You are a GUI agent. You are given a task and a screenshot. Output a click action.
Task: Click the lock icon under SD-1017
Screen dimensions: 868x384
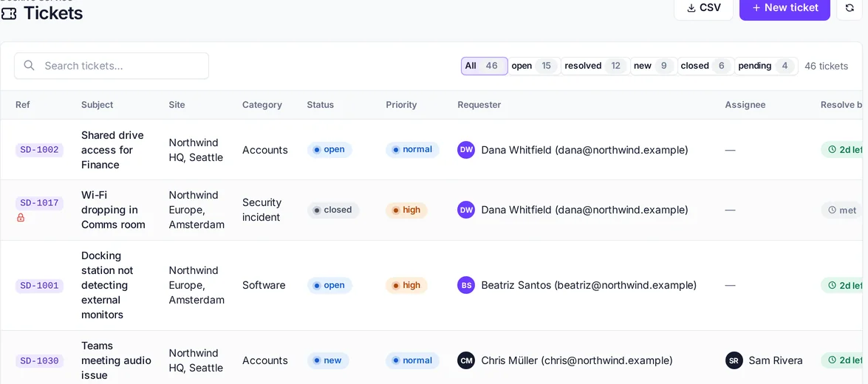pos(21,218)
